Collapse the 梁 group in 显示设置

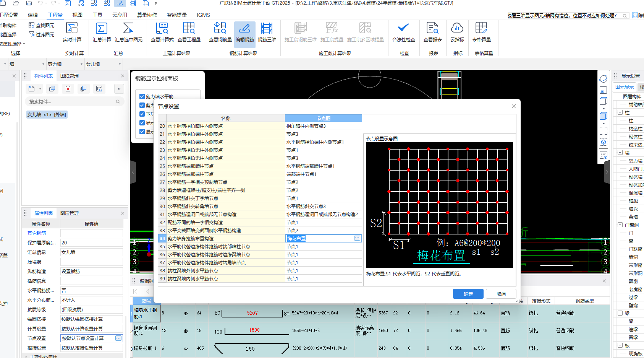click(x=620, y=313)
